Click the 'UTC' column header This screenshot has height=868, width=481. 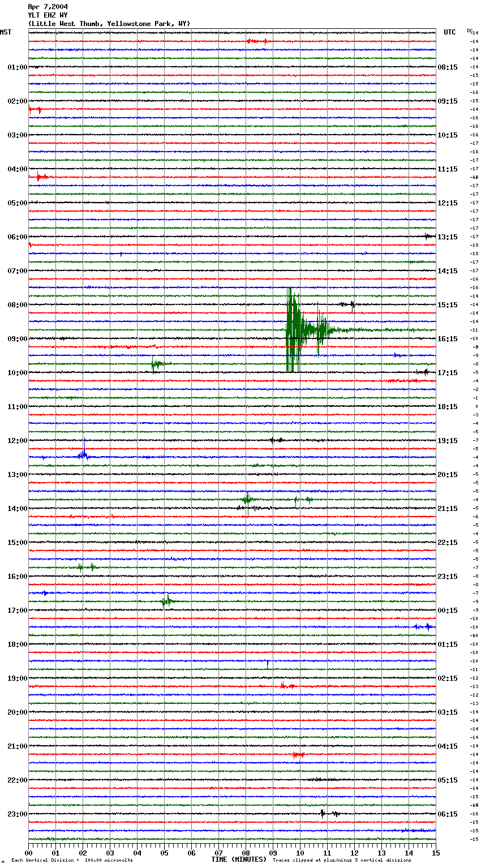(x=450, y=32)
